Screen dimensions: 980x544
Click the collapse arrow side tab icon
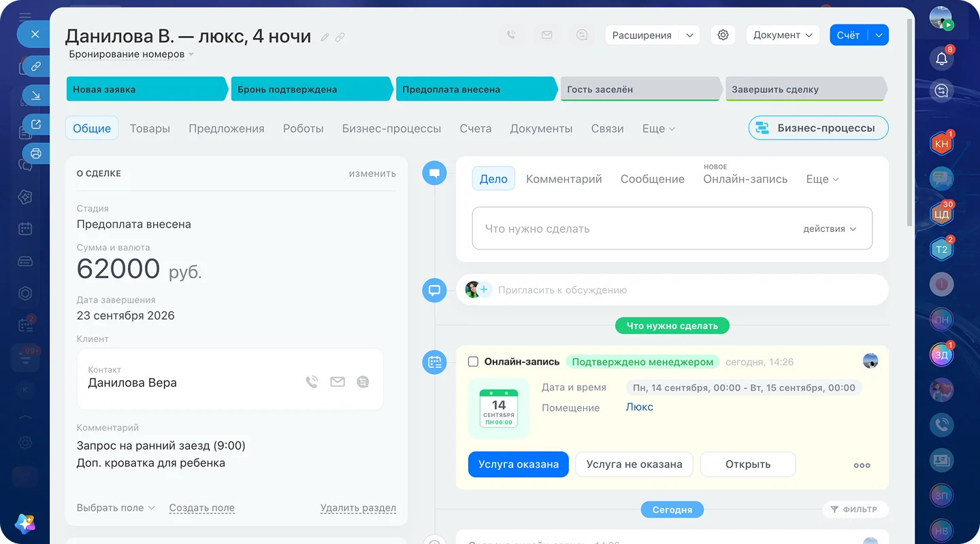[36, 96]
